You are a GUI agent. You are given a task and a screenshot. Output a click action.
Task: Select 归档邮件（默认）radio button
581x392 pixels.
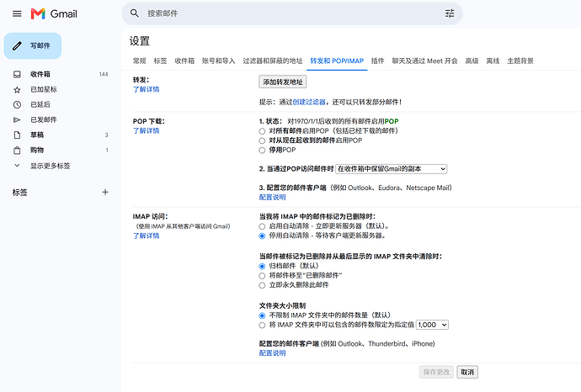coord(262,266)
